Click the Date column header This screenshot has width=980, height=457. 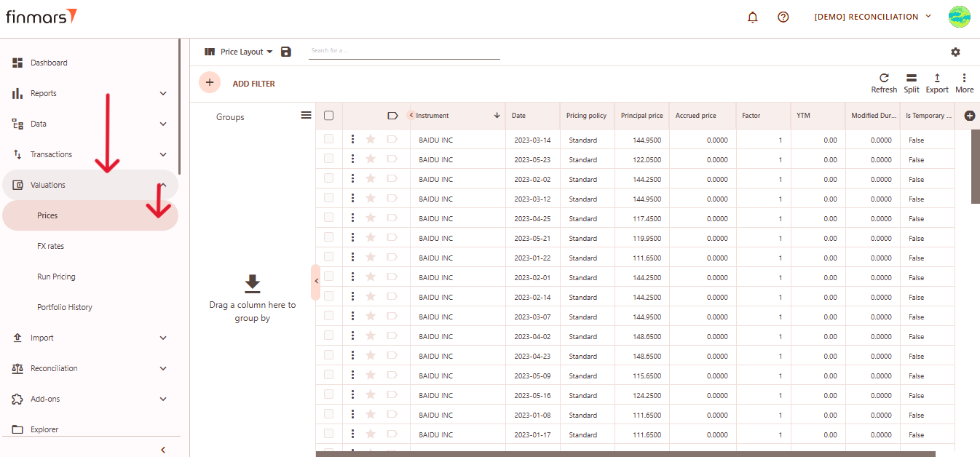[x=532, y=116]
